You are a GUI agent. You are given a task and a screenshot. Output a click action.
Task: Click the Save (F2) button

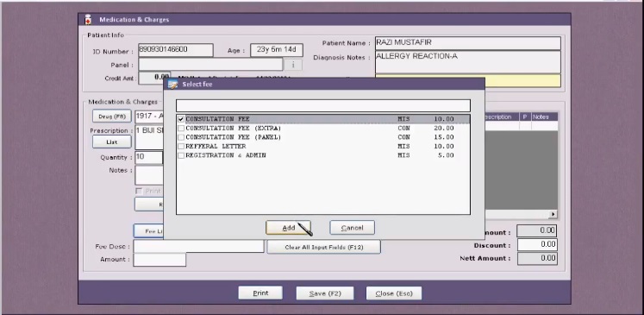pyautogui.click(x=325, y=293)
